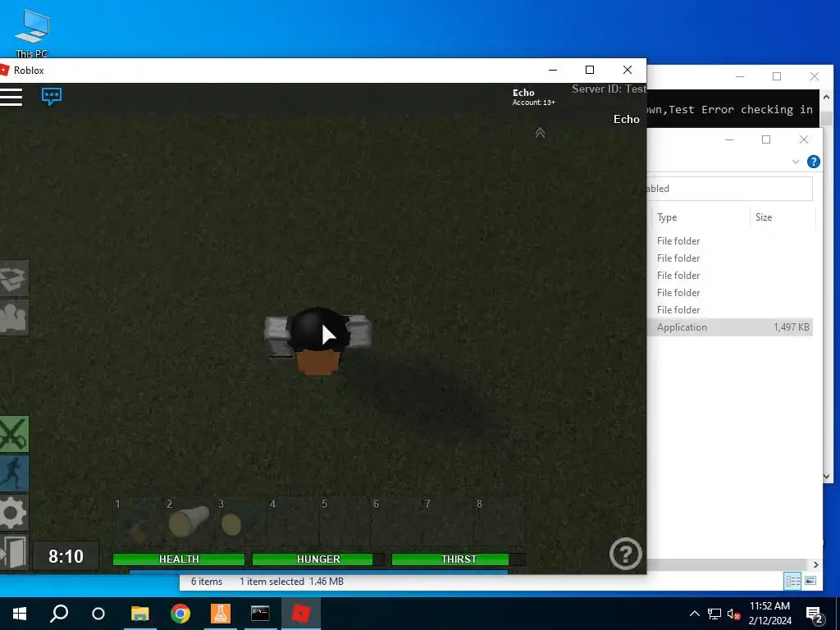Sort by the Type column header
840x630 pixels.
click(667, 217)
